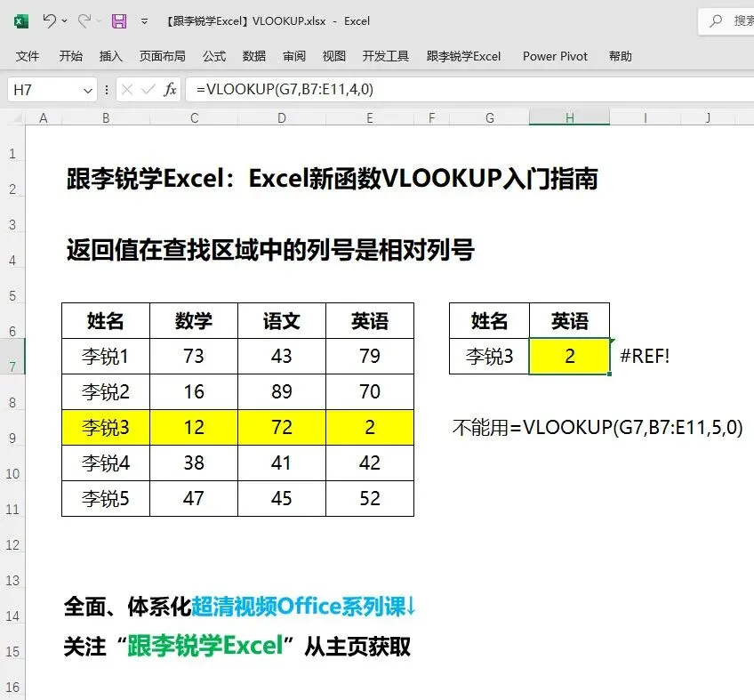
Task: Open the 数据 ribbon tab
Action: click(x=254, y=56)
